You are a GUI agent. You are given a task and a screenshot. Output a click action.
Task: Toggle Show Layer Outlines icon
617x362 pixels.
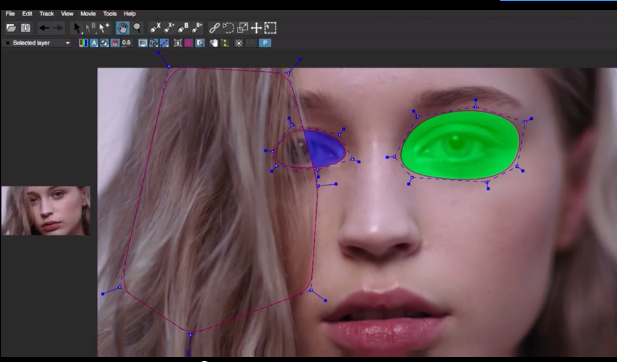153,43
